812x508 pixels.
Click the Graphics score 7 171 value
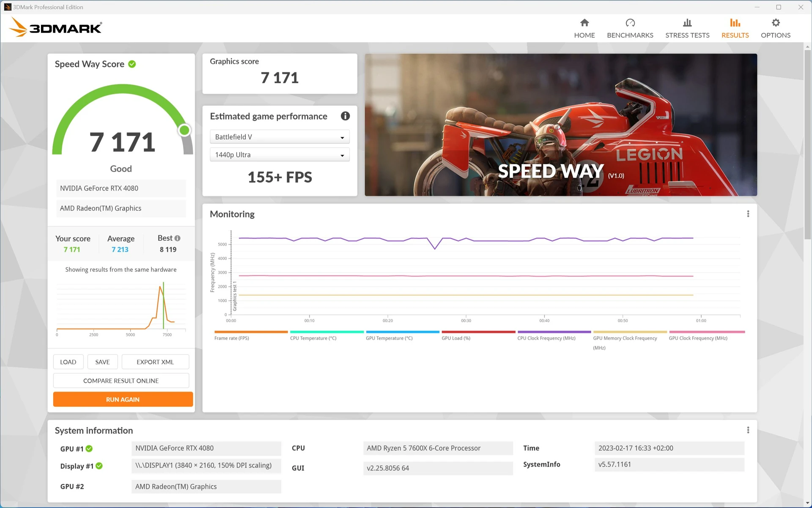click(280, 78)
